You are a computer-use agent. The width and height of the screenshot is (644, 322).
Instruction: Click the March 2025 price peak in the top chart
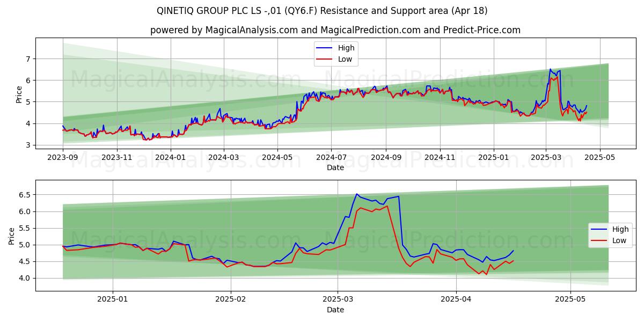pyautogui.click(x=550, y=69)
